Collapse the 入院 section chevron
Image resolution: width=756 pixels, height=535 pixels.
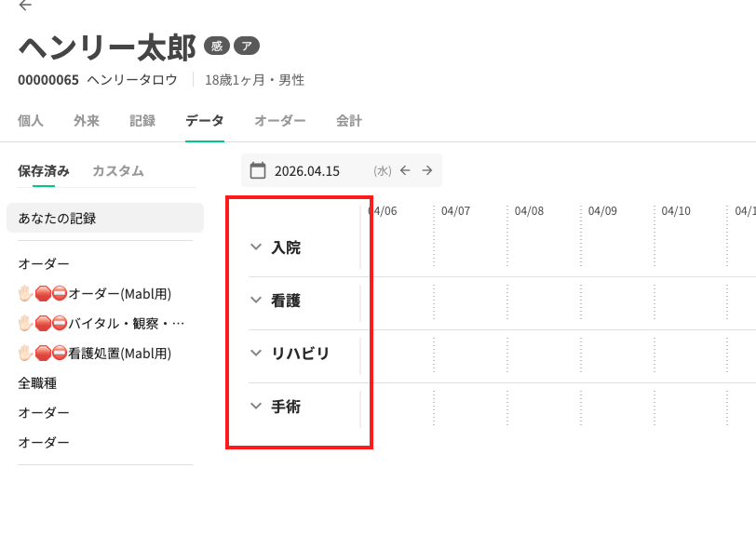256,247
